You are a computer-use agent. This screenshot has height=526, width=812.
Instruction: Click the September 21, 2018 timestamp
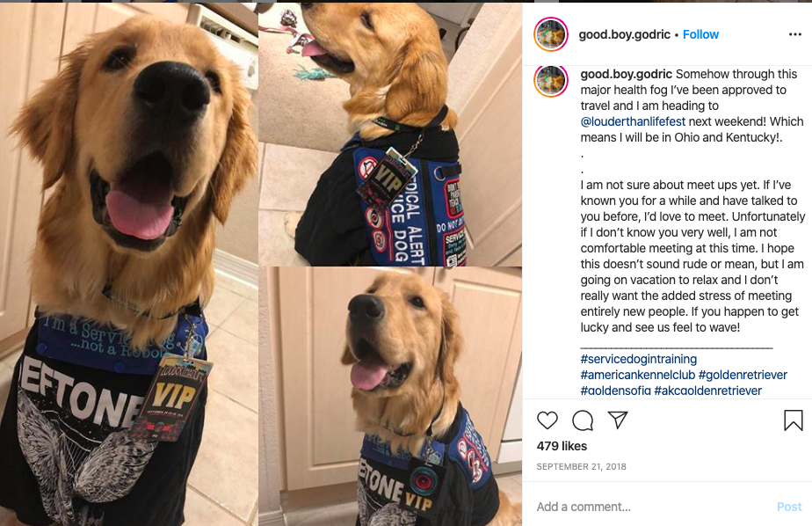tap(581, 466)
